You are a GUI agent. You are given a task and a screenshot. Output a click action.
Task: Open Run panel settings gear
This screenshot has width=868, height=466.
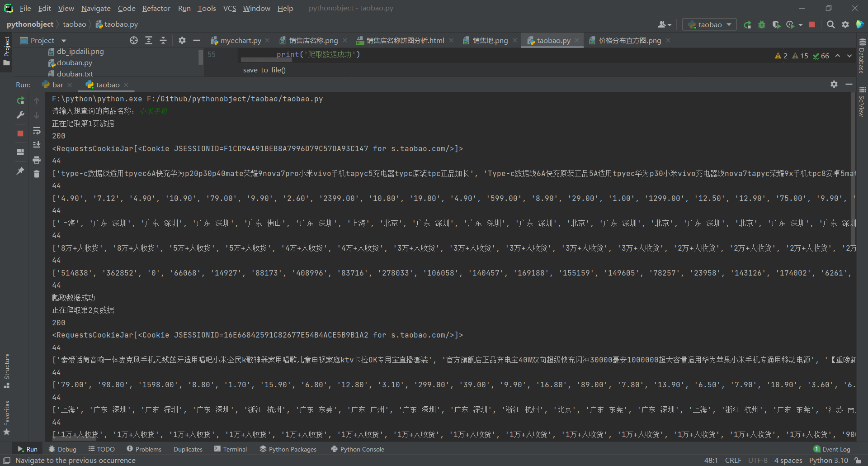click(834, 85)
